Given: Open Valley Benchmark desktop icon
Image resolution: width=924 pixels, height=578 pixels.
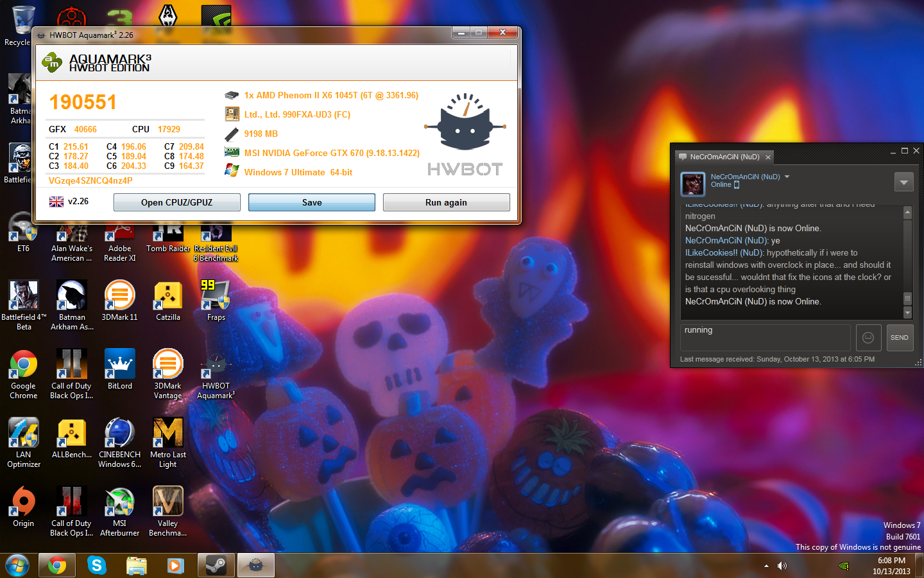Looking at the screenshot, I should tap(167, 512).
